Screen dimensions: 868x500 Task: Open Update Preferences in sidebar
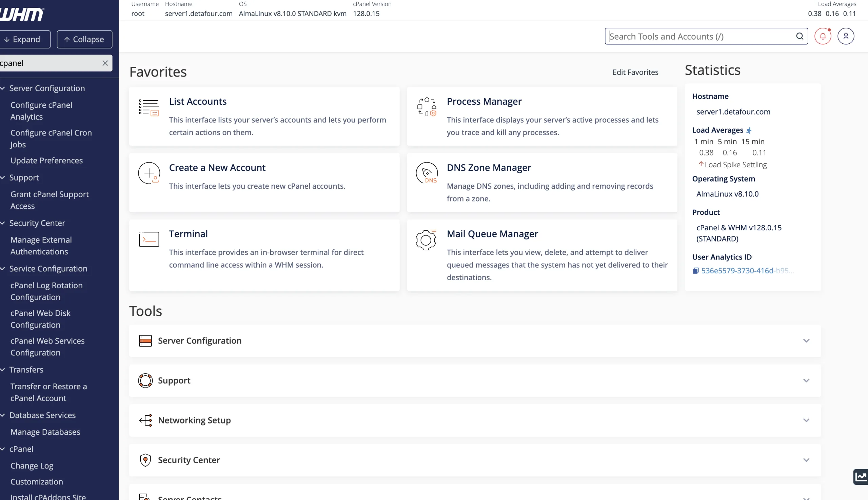click(x=47, y=161)
